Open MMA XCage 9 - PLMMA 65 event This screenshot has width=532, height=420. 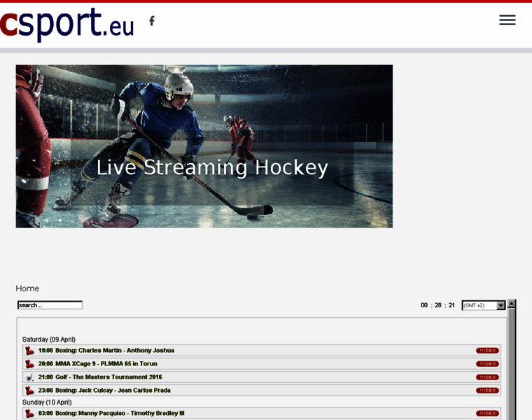pyautogui.click(x=106, y=364)
